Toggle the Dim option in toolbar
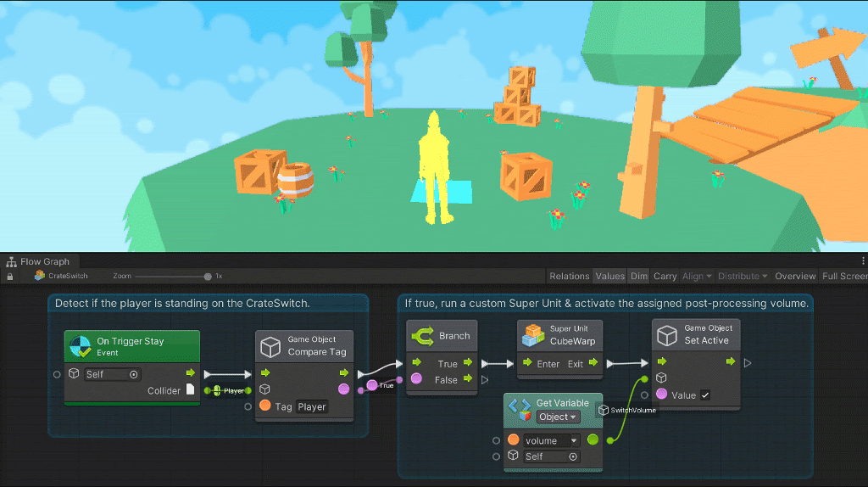868x487 pixels. 639,276
